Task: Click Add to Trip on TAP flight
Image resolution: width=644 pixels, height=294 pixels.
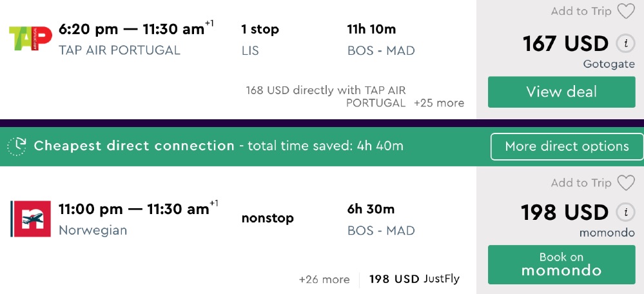Action: (x=580, y=12)
